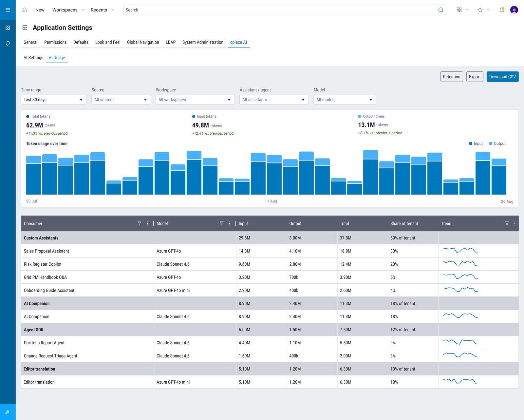Switch to the AI Settings tab
Image resolution: width=524 pixels, height=420 pixels.
(x=33, y=58)
